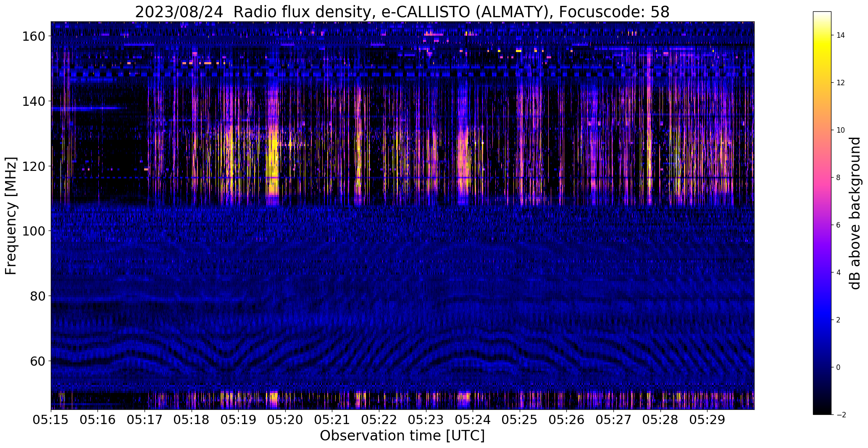868x448 pixels.
Task: Click the colorbar tick label 14
Action: [841, 36]
